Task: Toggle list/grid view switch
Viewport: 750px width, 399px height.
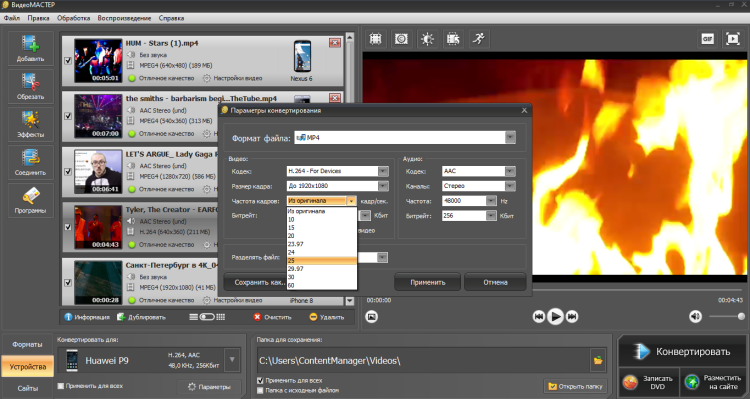Action: [x=207, y=317]
